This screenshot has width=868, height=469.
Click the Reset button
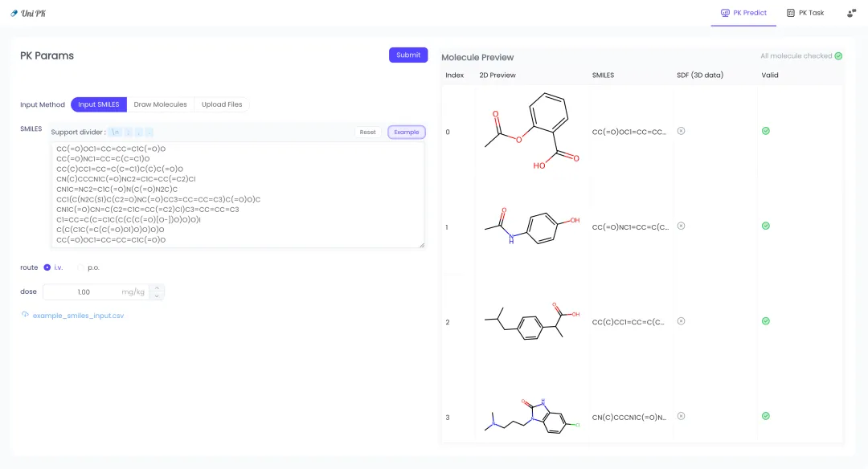pyautogui.click(x=367, y=132)
